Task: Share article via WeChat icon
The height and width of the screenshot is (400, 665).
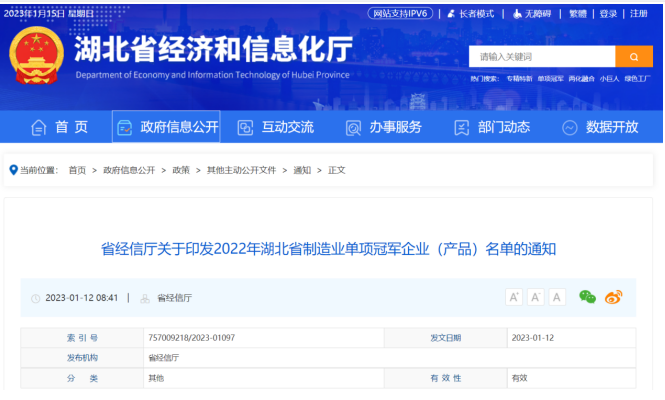Action: [x=587, y=297]
